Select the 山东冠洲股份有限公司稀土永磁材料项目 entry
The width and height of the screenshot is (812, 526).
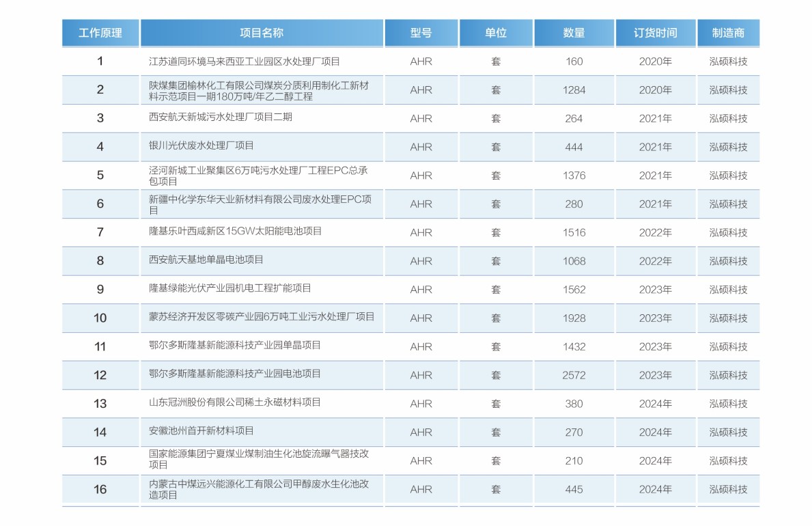[235, 402]
